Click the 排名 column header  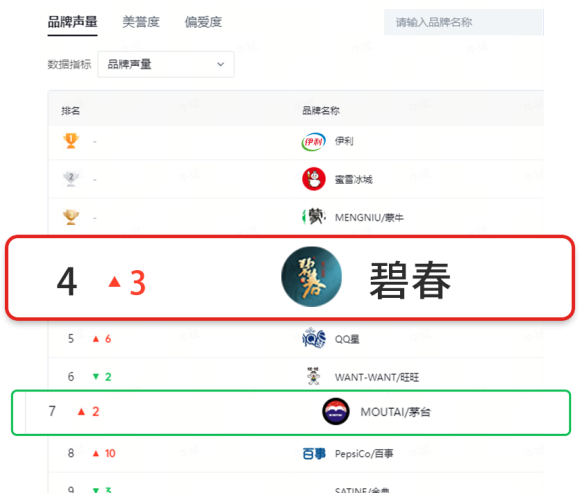pyautogui.click(x=71, y=111)
